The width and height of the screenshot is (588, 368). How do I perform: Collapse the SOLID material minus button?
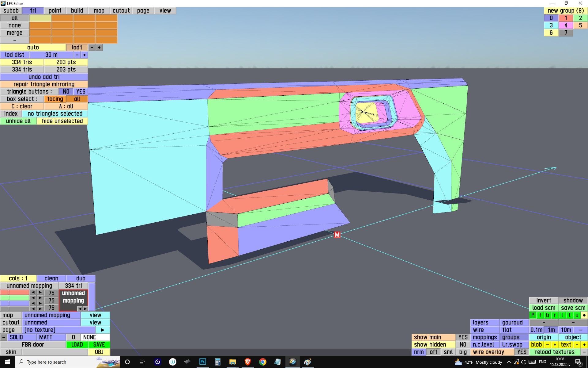click(x=3, y=337)
